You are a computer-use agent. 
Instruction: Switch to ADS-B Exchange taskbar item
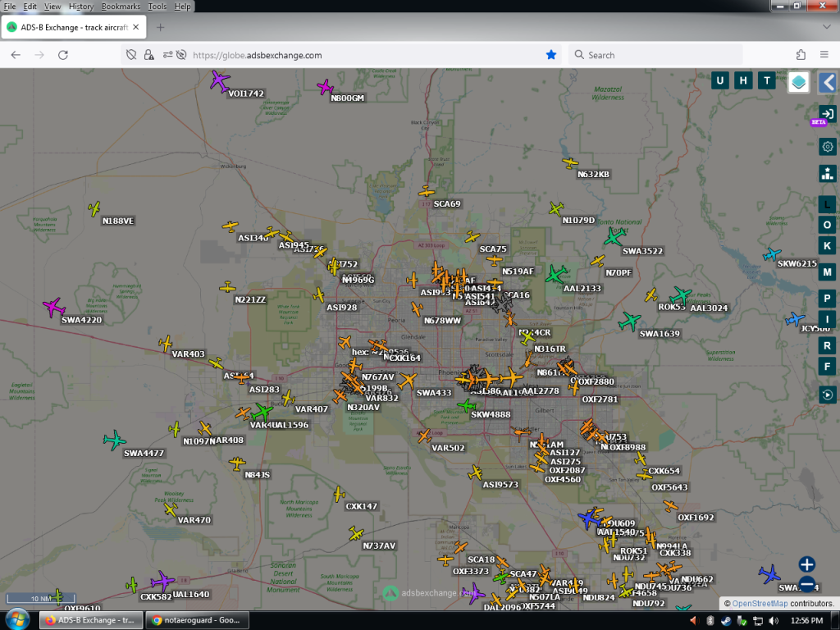pyautogui.click(x=90, y=620)
